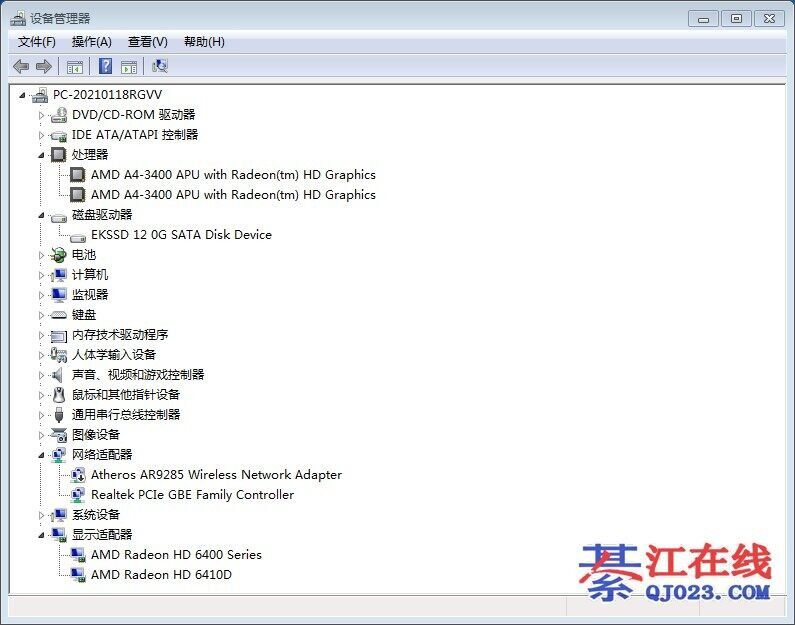This screenshot has height=625, width=795.
Task: Click the 磁盘驱动器 disk category icon
Action: click(59, 217)
